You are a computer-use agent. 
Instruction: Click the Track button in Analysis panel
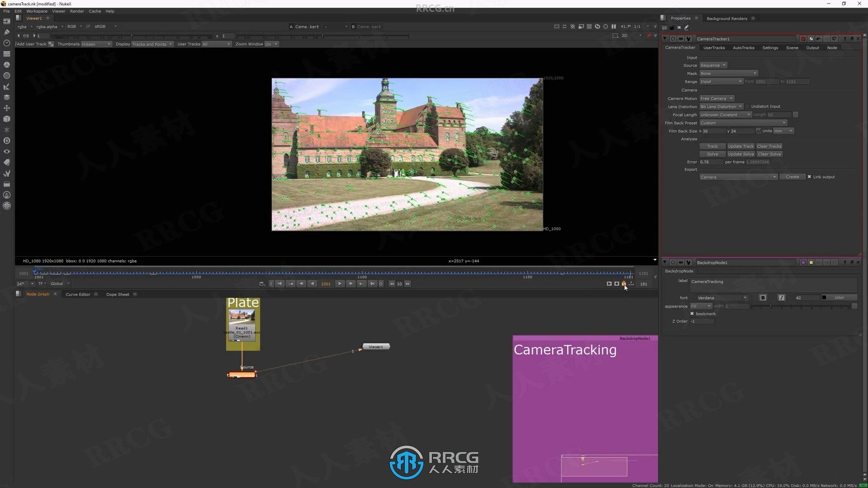pyautogui.click(x=712, y=146)
